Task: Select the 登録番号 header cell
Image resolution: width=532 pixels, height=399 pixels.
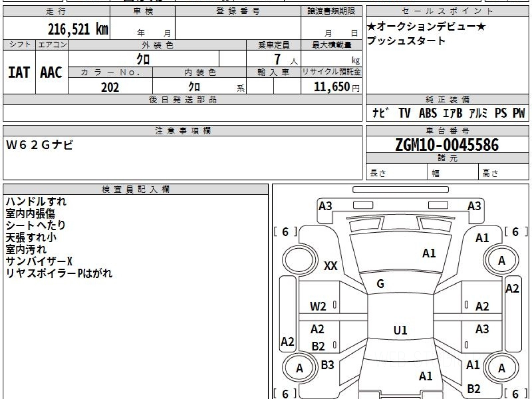Action: (238, 12)
